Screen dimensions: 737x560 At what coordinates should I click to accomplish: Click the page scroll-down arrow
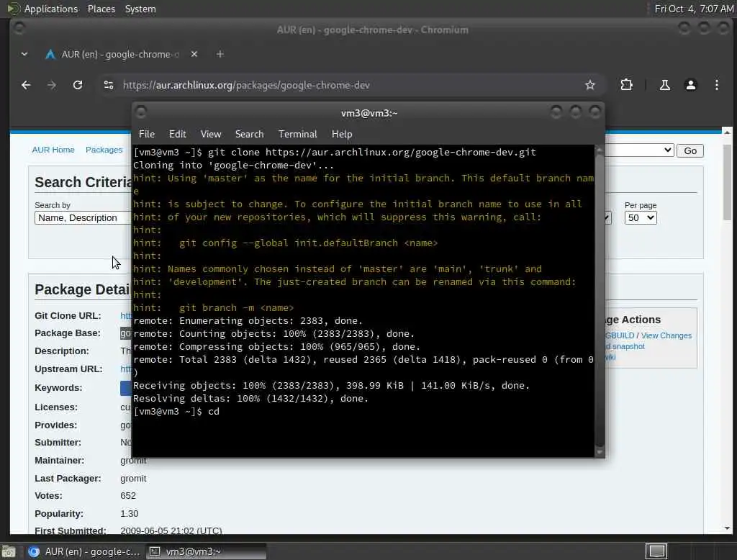(x=727, y=528)
